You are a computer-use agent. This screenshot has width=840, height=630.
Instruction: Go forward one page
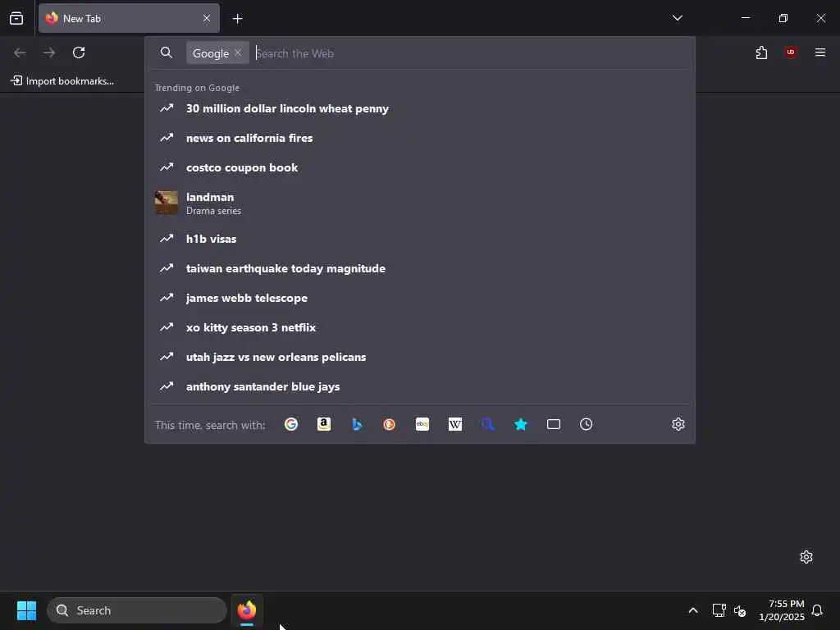(49, 52)
